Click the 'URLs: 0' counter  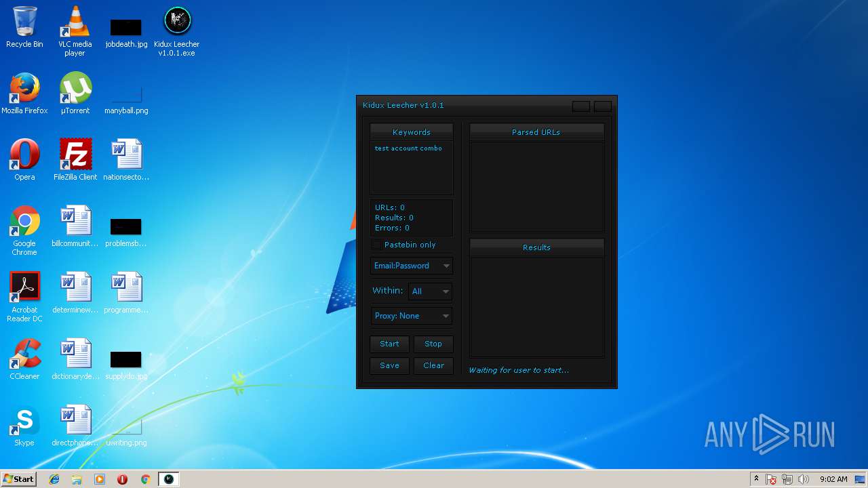(x=390, y=207)
